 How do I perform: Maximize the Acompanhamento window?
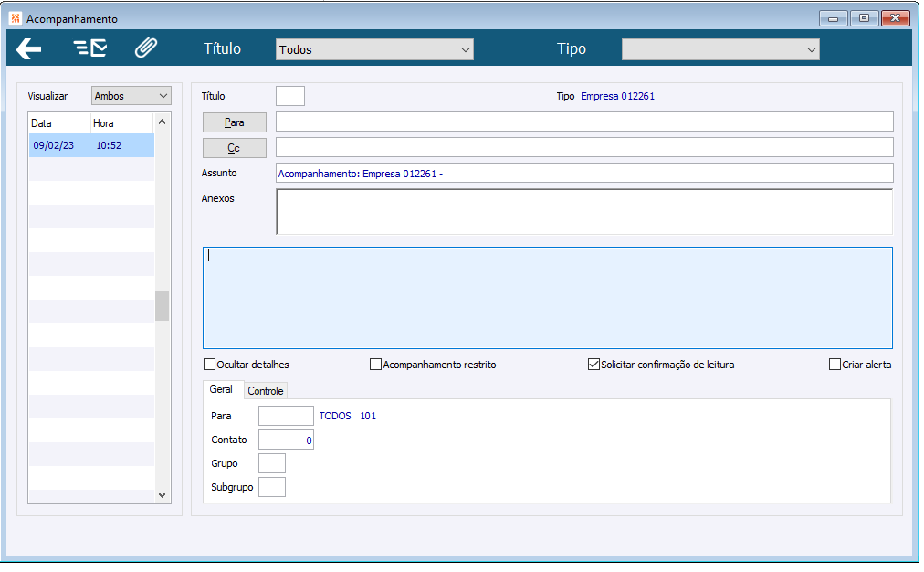(x=864, y=18)
